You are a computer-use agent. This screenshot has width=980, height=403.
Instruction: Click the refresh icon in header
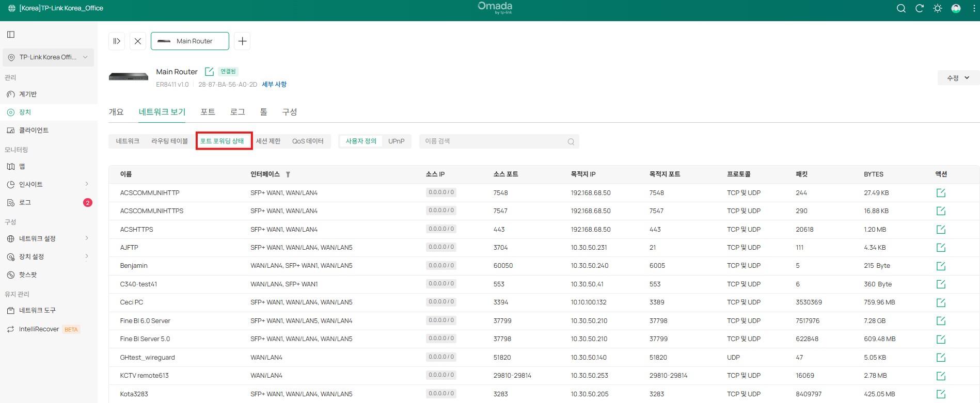pos(919,8)
